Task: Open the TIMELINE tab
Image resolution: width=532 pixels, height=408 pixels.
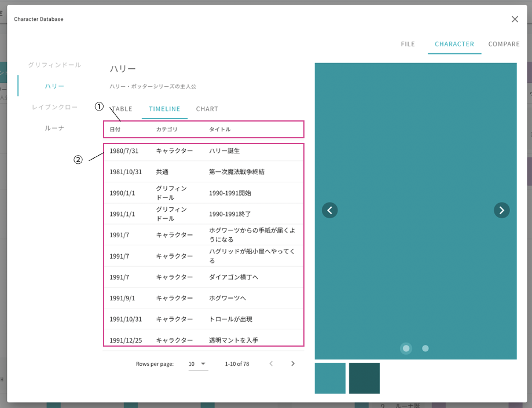Action: tap(164, 109)
